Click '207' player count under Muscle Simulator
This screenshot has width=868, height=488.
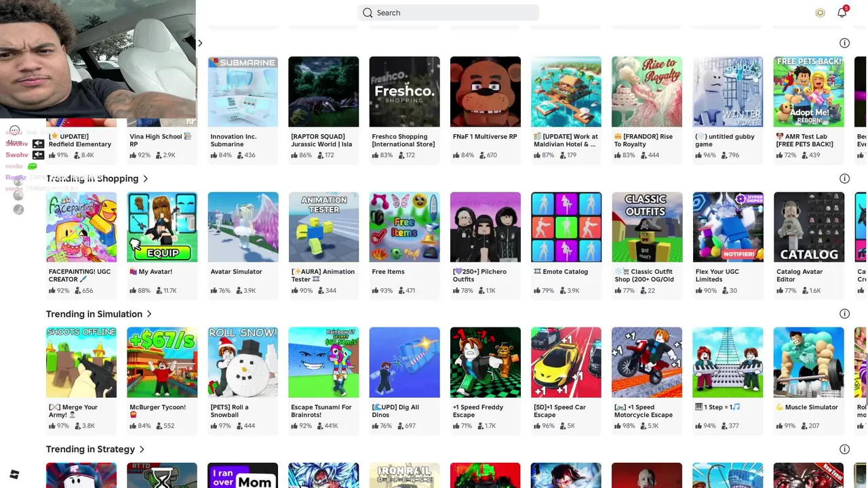point(814,426)
